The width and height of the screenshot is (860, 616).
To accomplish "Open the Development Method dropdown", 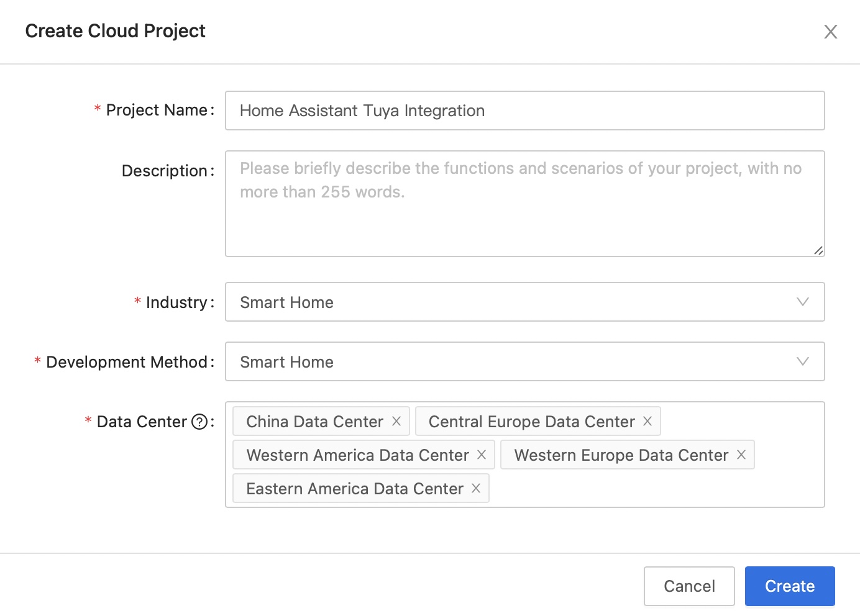I will click(x=524, y=361).
